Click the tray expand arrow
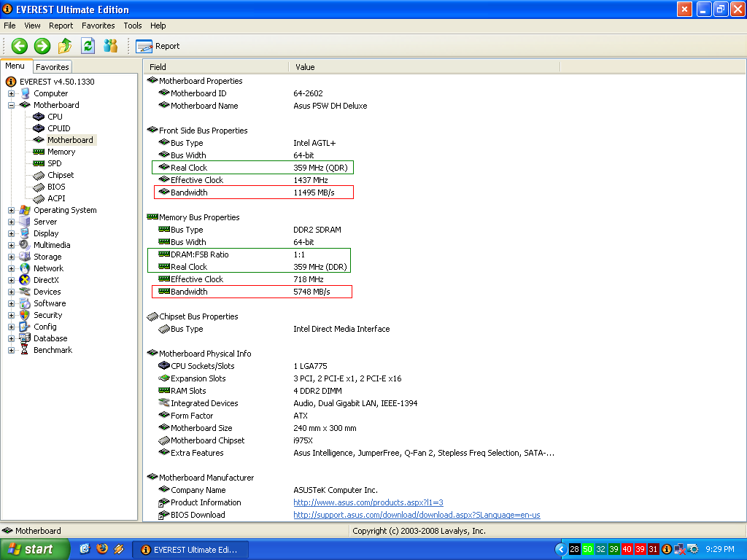The image size is (747, 560). pos(561,550)
